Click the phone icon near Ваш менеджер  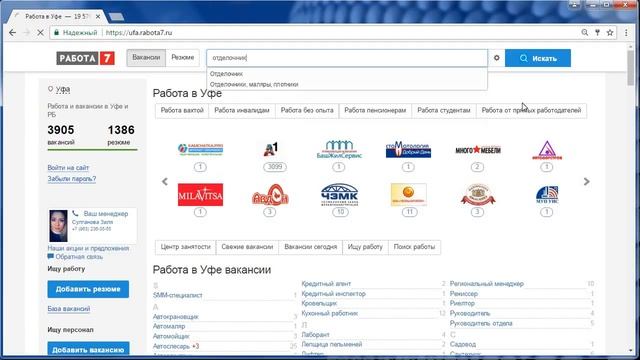75,213
